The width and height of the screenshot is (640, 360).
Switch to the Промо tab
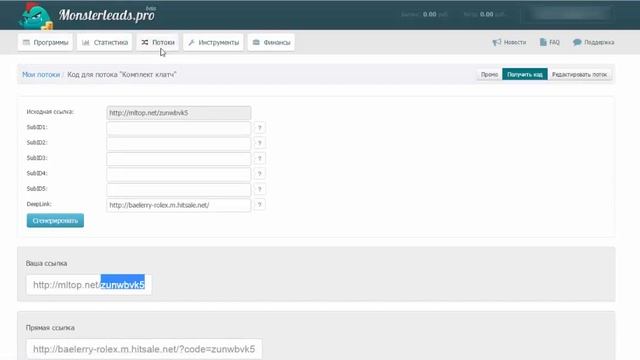(489, 75)
